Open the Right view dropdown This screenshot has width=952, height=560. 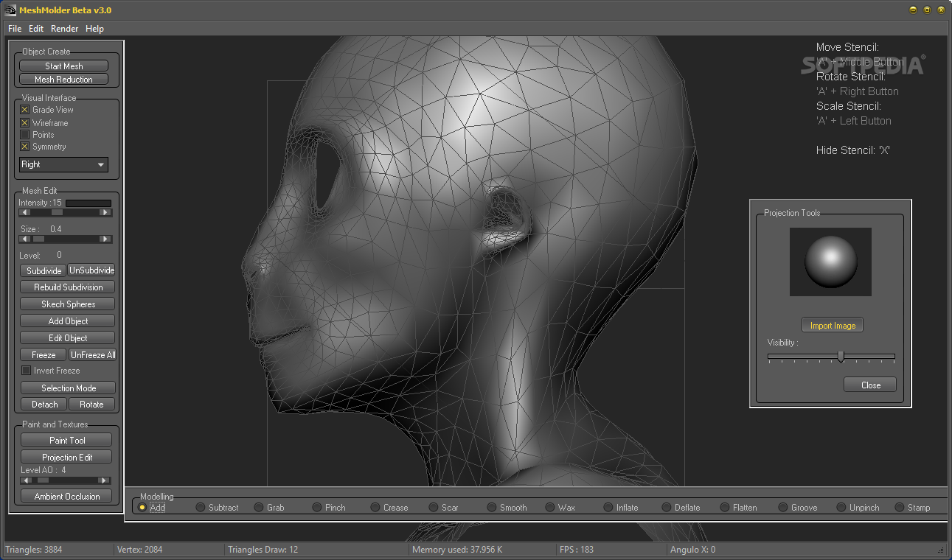point(63,164)
